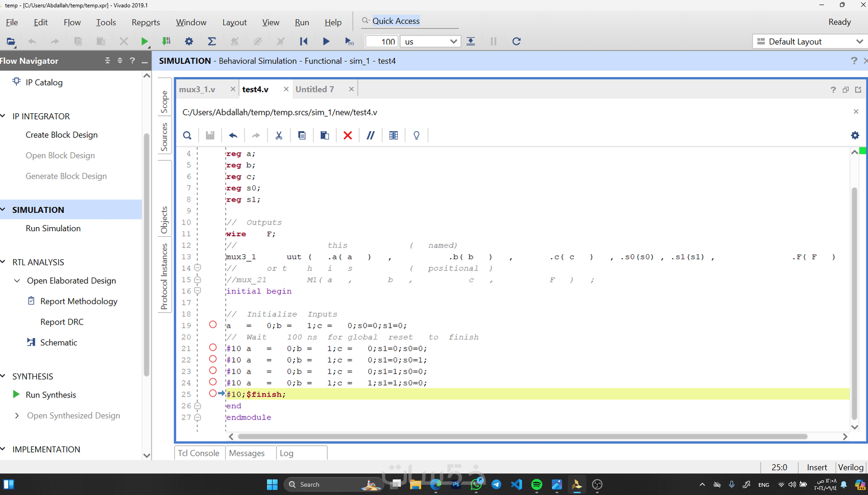Screen dimensions: 868x495
Task: Click the red delete X in editor toolbar
Action: 348,135
